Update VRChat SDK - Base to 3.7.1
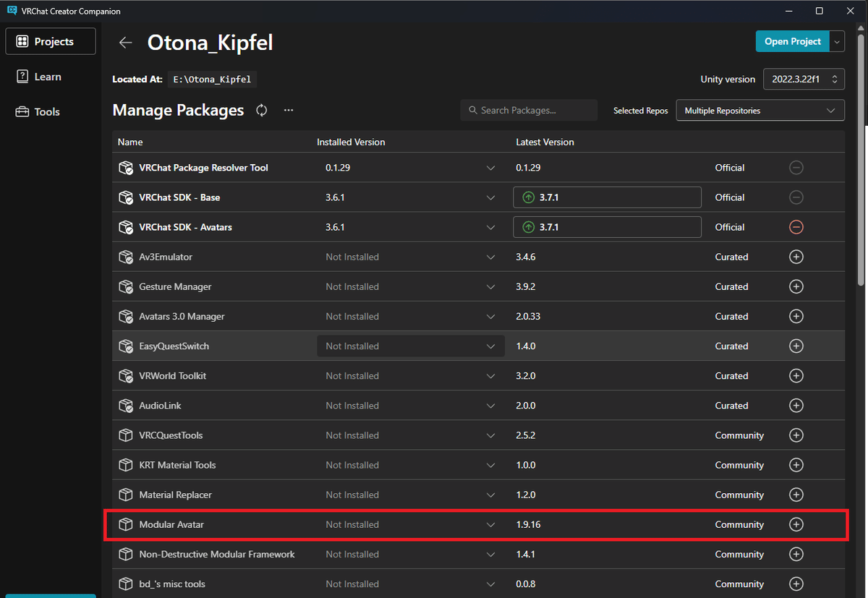Screen dimensions: 868x598 [x=607, y=197]
